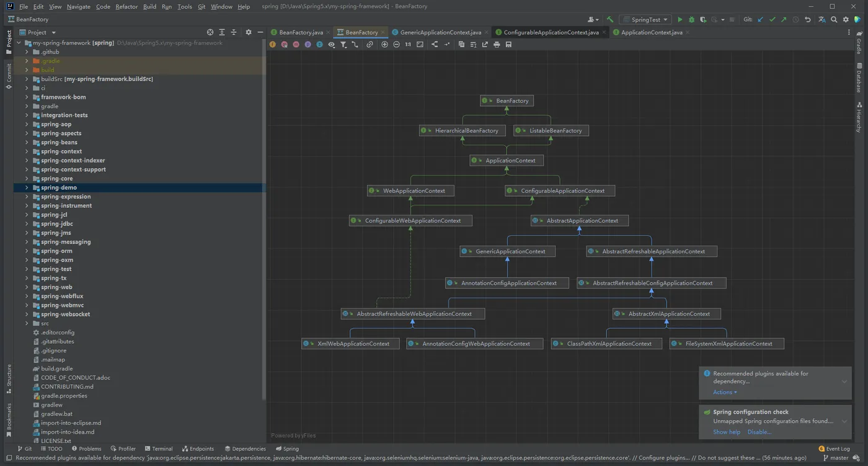Run SpringTest with coverage
868x466 pixels.
[703, 19]
